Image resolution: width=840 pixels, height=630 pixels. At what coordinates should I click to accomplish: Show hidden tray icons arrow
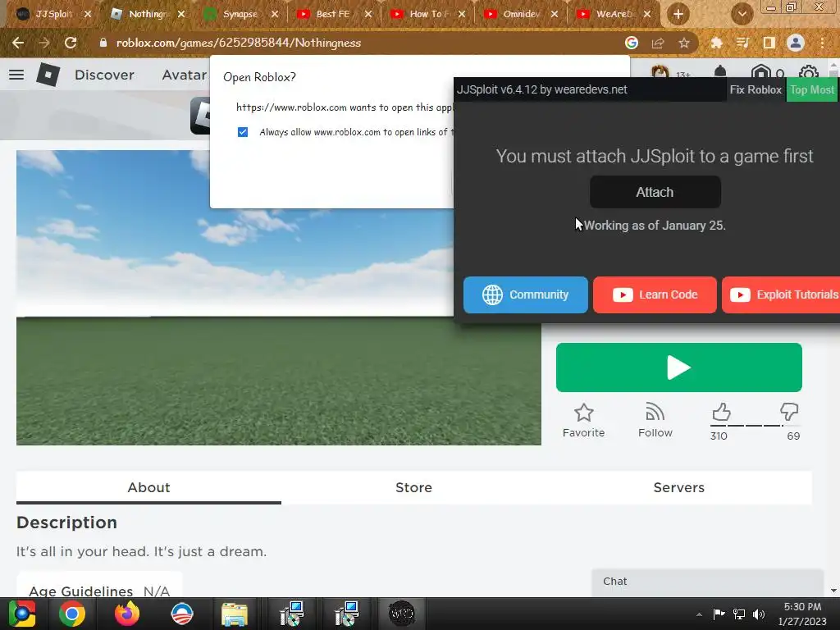click(x=699, y=614)
